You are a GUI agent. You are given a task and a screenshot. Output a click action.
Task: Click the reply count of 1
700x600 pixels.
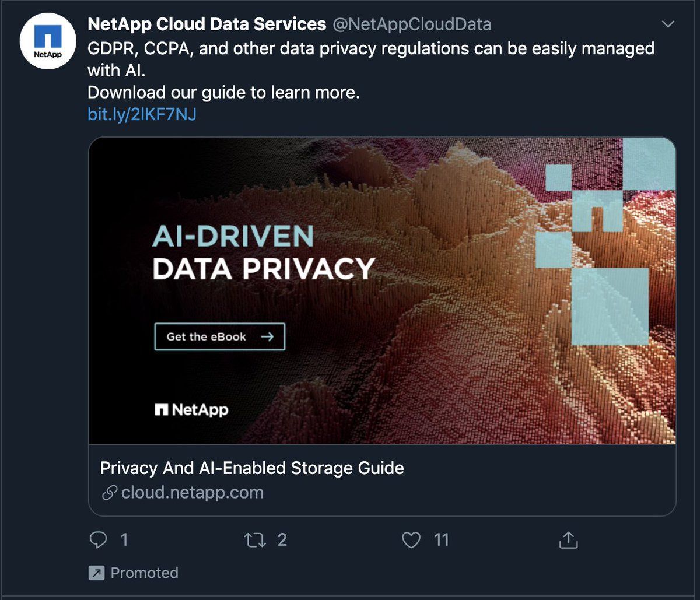(124, 540)
